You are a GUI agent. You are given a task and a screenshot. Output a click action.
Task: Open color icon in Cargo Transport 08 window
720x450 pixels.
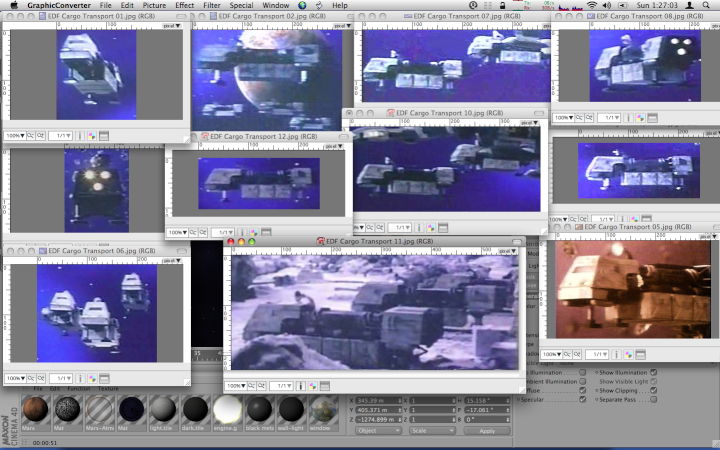[640, 118]
